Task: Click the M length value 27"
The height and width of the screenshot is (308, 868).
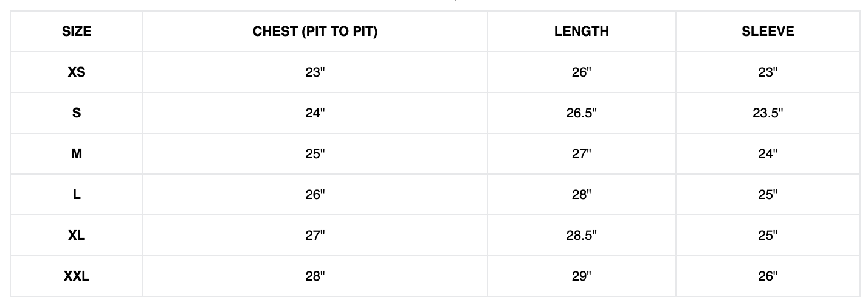Action: tap(581, 154)
